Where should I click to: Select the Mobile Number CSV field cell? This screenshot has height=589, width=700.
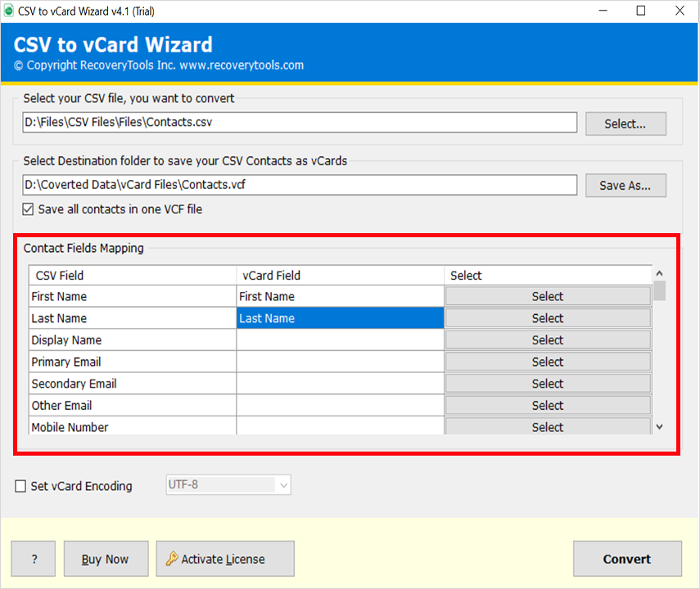point(133,426)
